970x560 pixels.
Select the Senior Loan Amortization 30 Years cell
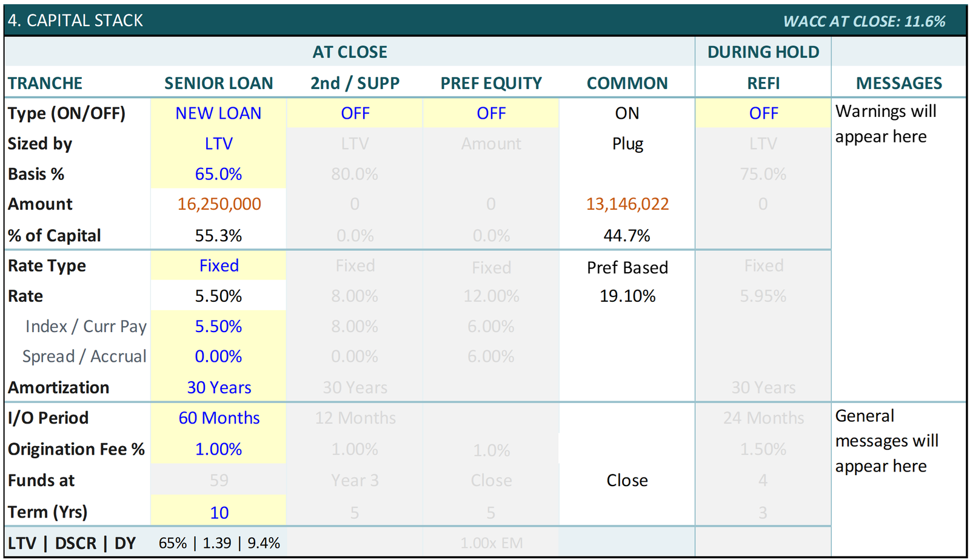point(218,387)
